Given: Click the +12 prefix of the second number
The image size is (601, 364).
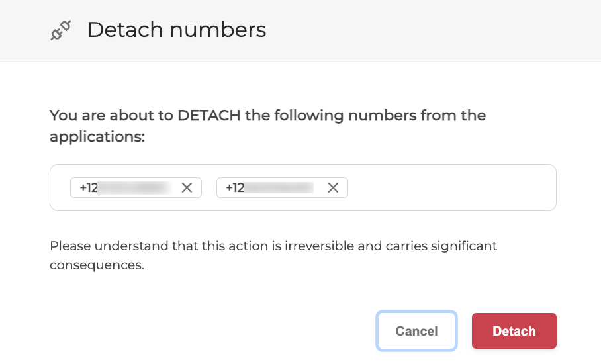Looking at the screenshot, I should [x=235, y=188].
